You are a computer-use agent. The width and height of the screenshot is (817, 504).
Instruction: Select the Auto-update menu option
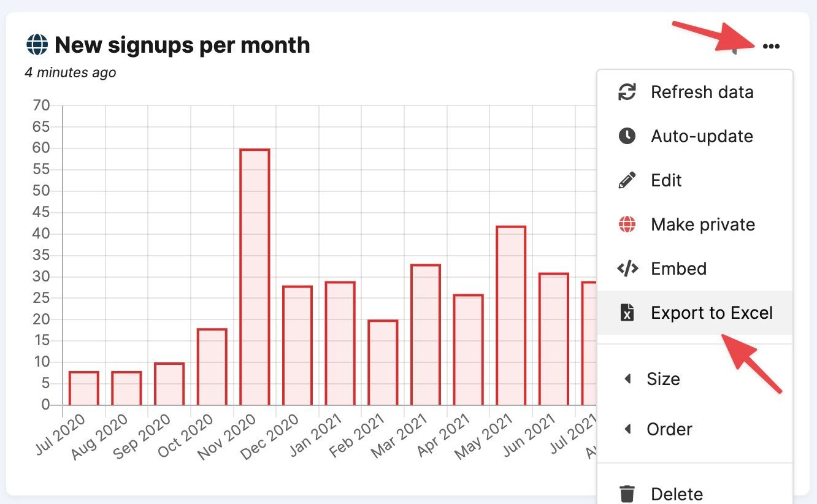pyautogui.click(x=702, y=136)
